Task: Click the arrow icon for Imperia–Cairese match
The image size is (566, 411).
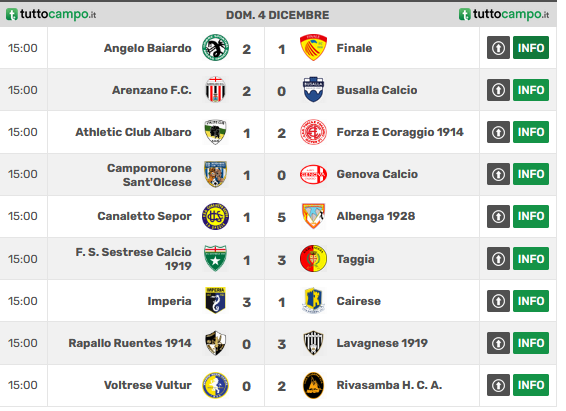Action: (x=498, y=301)
